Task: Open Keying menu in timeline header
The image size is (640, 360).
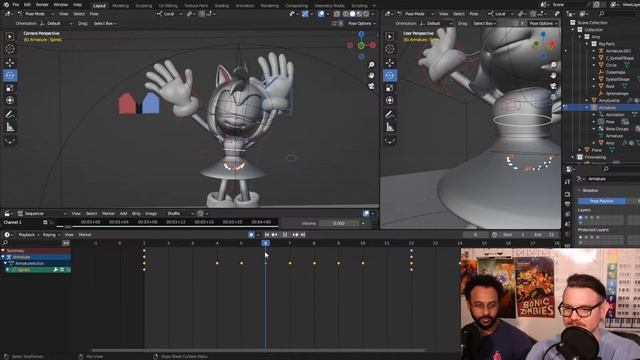Action: (x=51, y=235)
